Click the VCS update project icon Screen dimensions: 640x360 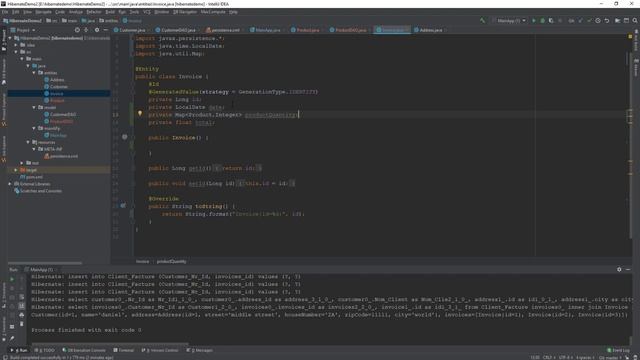[580, 20]
